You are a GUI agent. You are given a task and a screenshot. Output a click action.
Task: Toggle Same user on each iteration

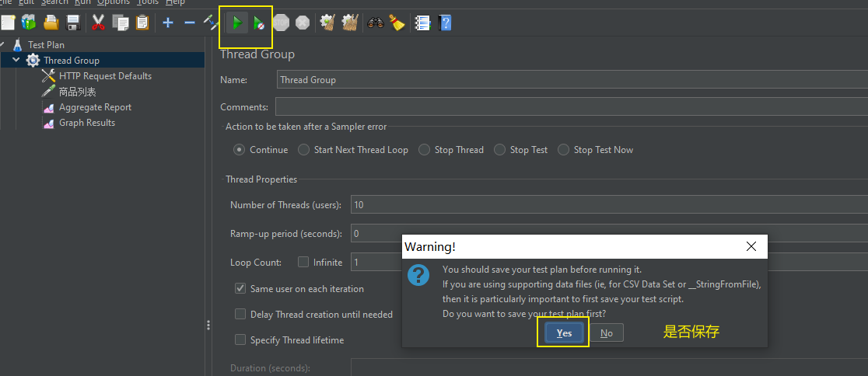[x=240, y=288]
